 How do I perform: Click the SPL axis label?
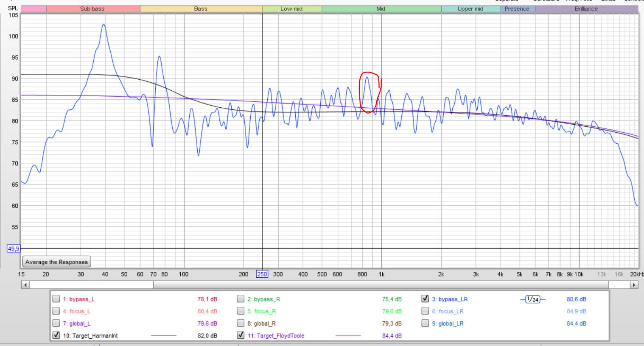[13, 8]
